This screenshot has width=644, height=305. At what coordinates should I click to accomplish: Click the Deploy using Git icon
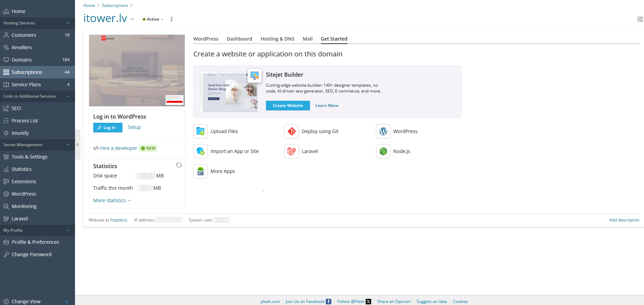(292, 131)
